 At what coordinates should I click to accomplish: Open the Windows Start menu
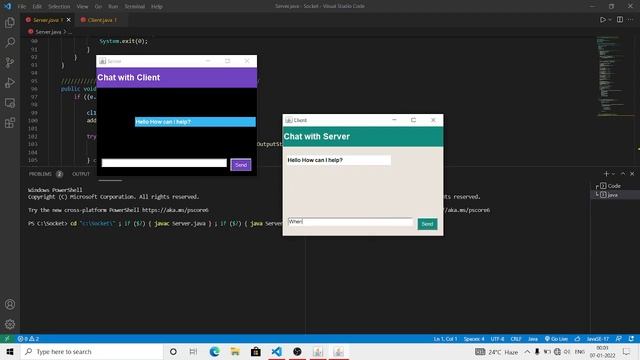click(x=10, y=352)
